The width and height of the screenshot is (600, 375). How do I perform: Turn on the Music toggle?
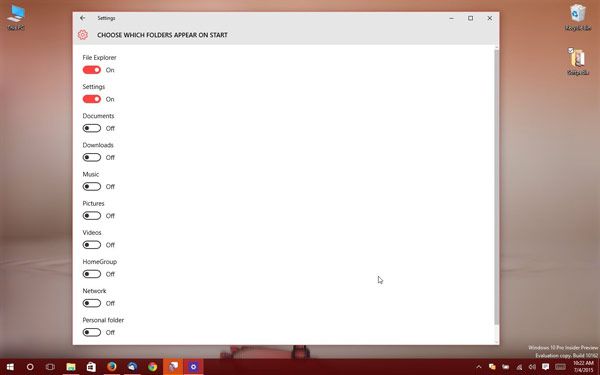click(92, 186)
